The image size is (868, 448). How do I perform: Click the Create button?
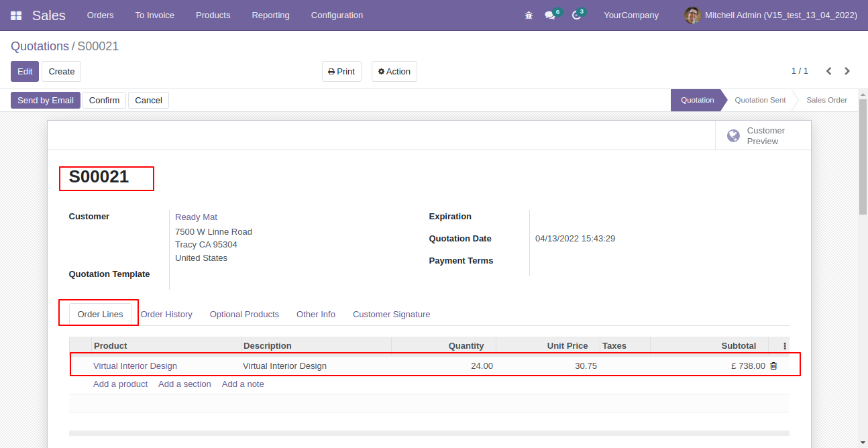62,72
